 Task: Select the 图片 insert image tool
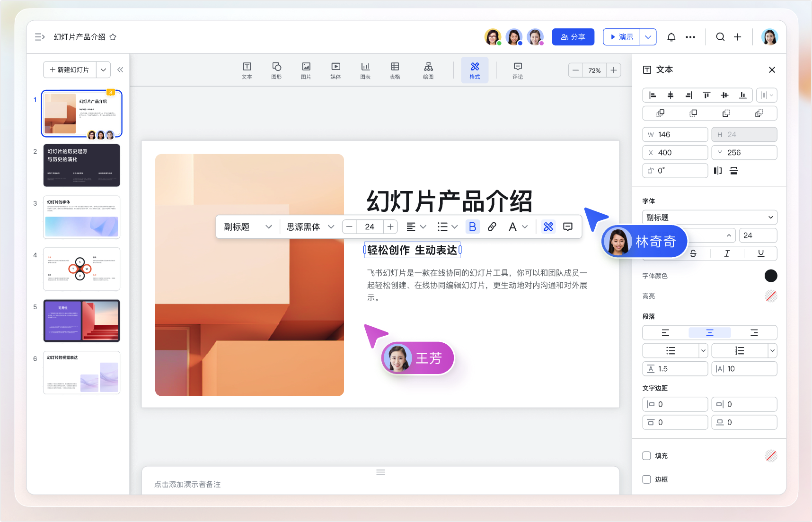pyautogui.click(x=306, y=70)
